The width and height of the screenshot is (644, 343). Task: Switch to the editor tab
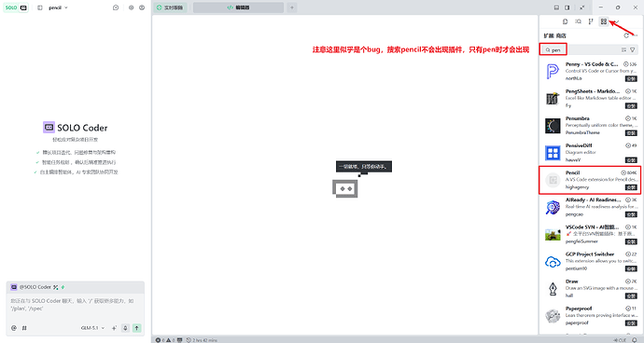point(238,7)
